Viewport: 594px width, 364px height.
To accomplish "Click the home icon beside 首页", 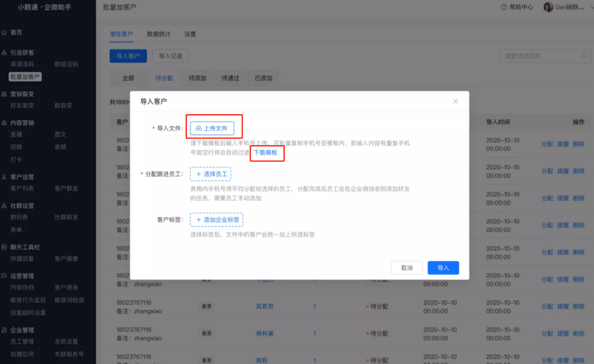I will coord(4,33).
